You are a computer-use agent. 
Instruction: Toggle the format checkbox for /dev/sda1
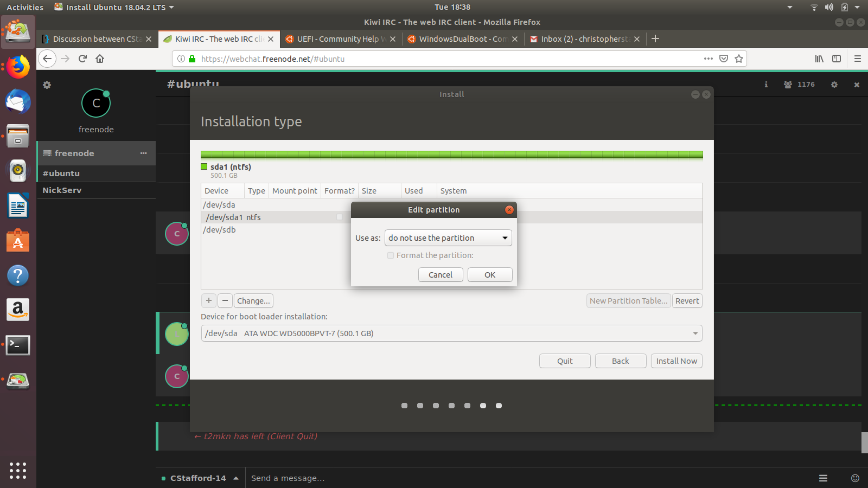click(340, 217)
